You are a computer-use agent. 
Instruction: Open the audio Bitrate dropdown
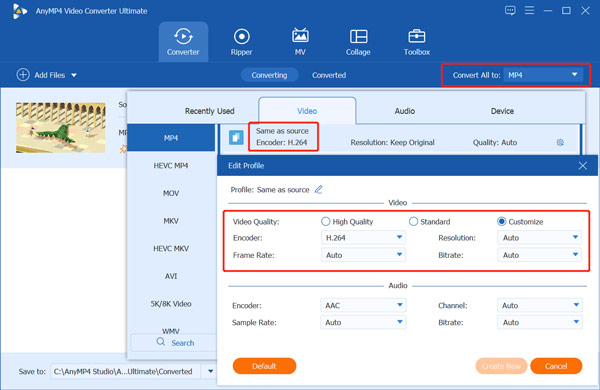(540, 322)
